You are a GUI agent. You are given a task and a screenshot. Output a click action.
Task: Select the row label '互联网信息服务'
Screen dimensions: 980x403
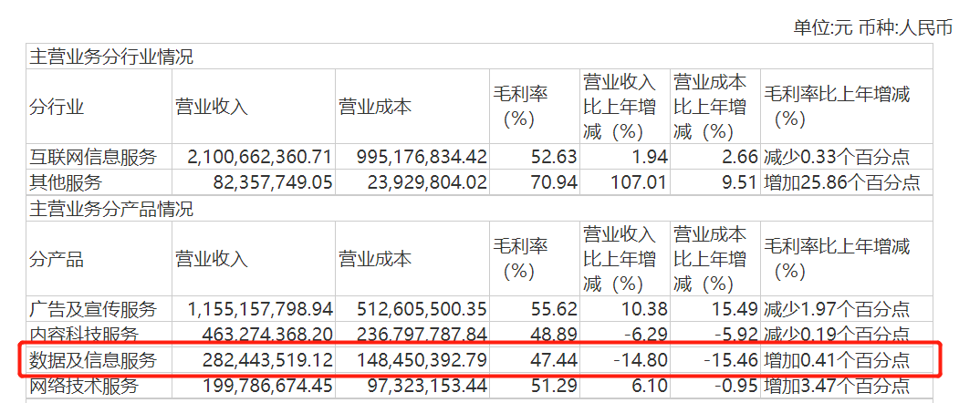(x=92, y=156)
